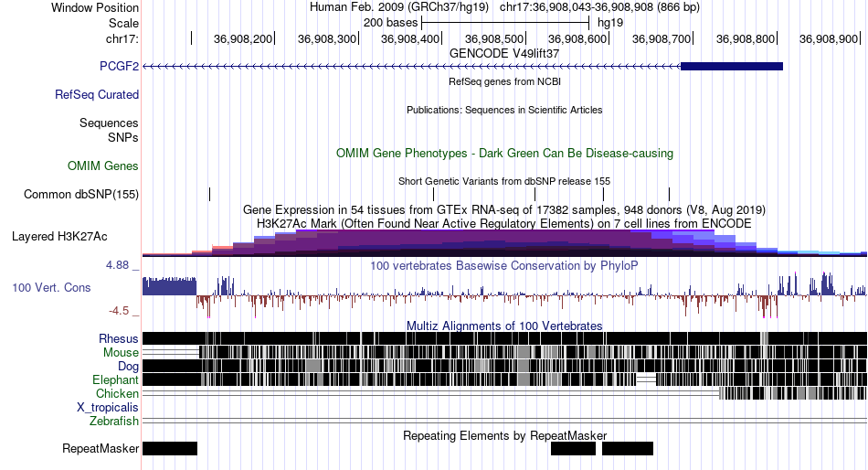Click the GENCODE V49lift37 track title

coord(504,54)
